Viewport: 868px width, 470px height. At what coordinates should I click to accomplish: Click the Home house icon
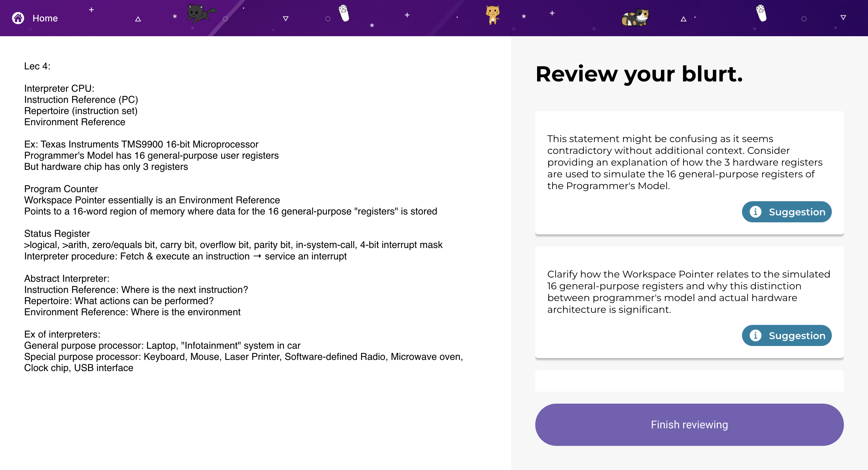coord(18,18)
